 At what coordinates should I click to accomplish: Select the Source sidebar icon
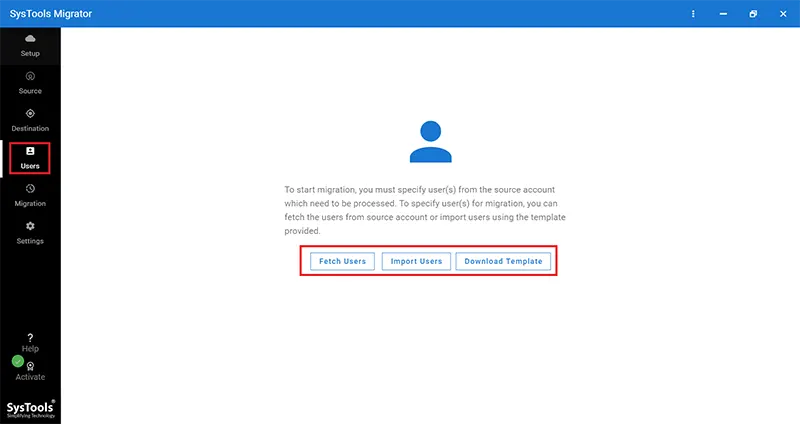click(x=30, y=77)
